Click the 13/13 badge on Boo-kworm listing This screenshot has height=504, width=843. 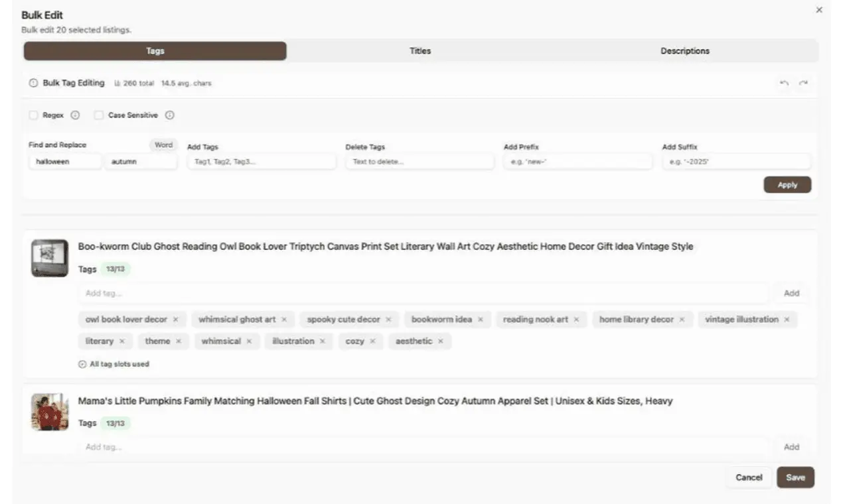pyautogui.click(x=115, y=269)
